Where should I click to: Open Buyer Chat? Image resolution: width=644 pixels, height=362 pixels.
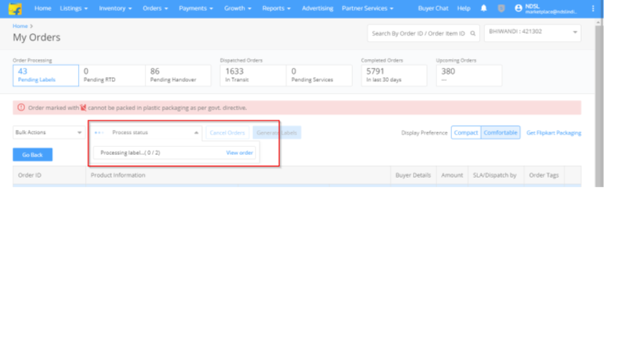(x=433, y=8)
